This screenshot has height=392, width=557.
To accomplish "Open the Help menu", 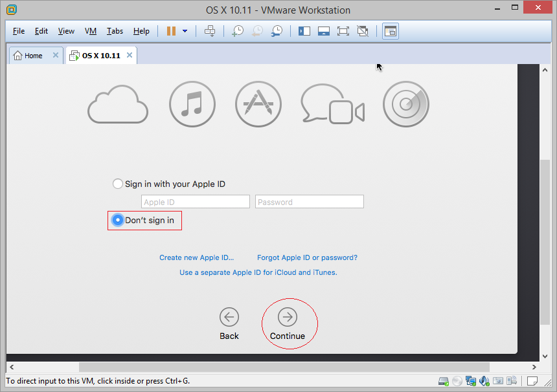I will (x=141, y=31).
